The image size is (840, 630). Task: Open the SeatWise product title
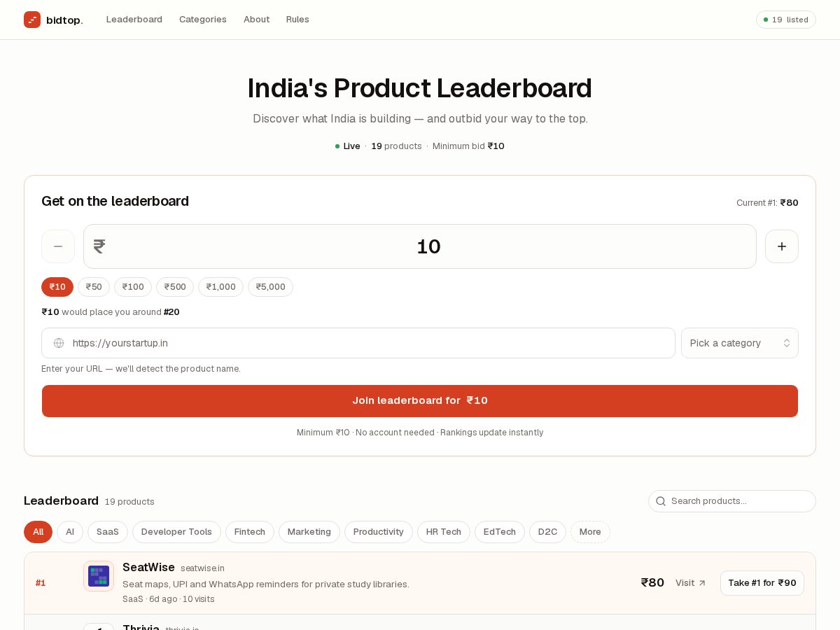(148, 567)
